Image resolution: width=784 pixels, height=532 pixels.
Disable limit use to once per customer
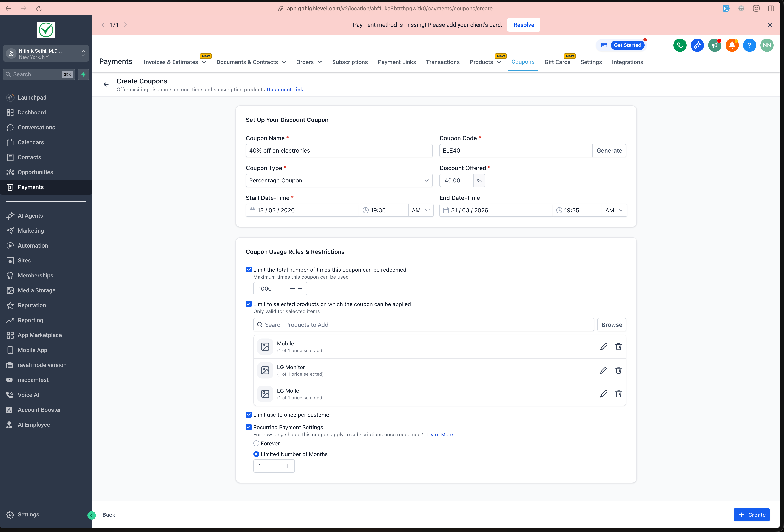click(249, 415)
